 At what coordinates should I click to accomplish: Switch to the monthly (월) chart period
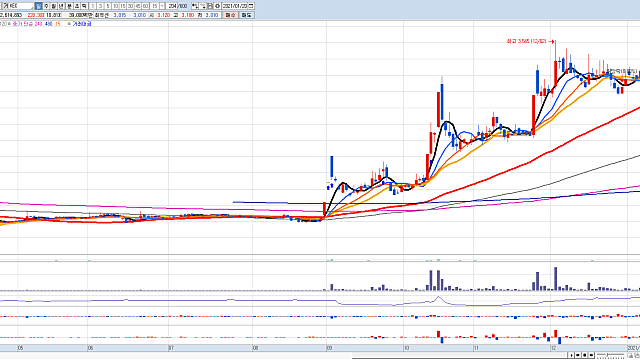(x=53, y=6)
